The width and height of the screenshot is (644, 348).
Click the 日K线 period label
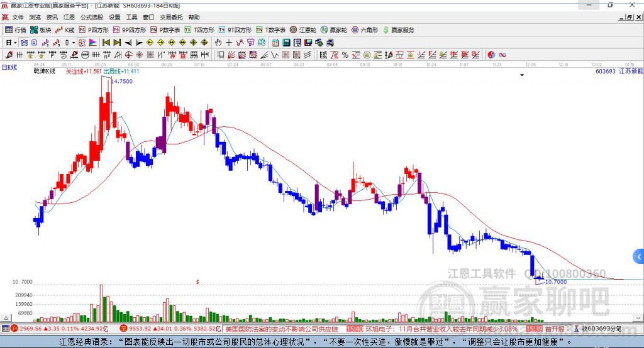pyautogui.click(x=9, y=67)
